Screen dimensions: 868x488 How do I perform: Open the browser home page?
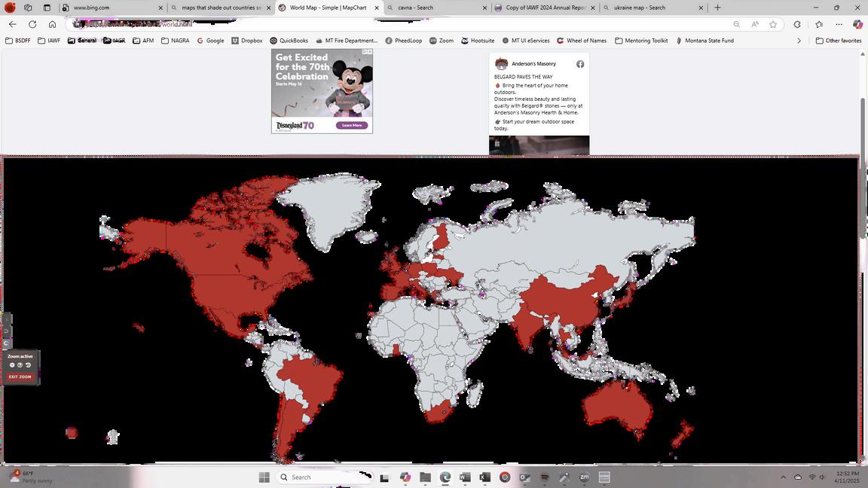coord(52,24)
